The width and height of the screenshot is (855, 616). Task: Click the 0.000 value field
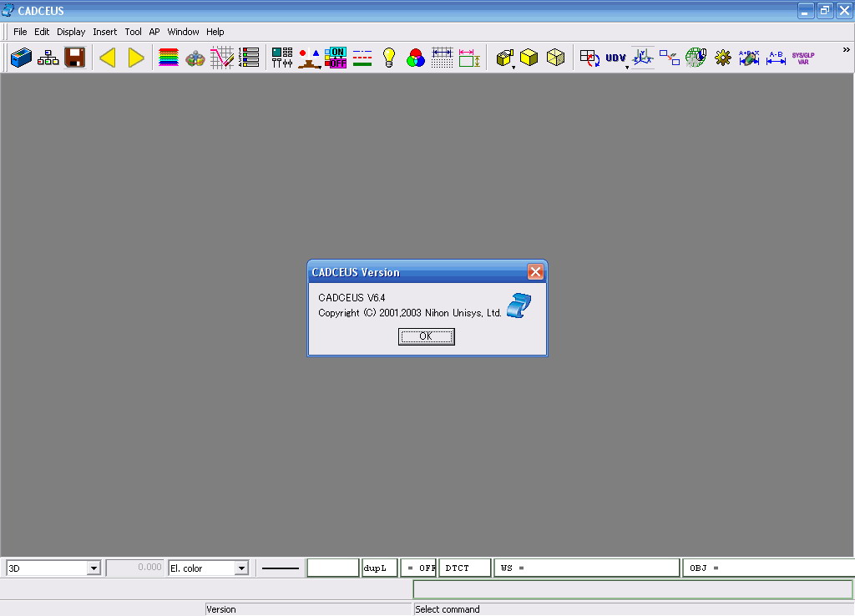pos(134,568)
